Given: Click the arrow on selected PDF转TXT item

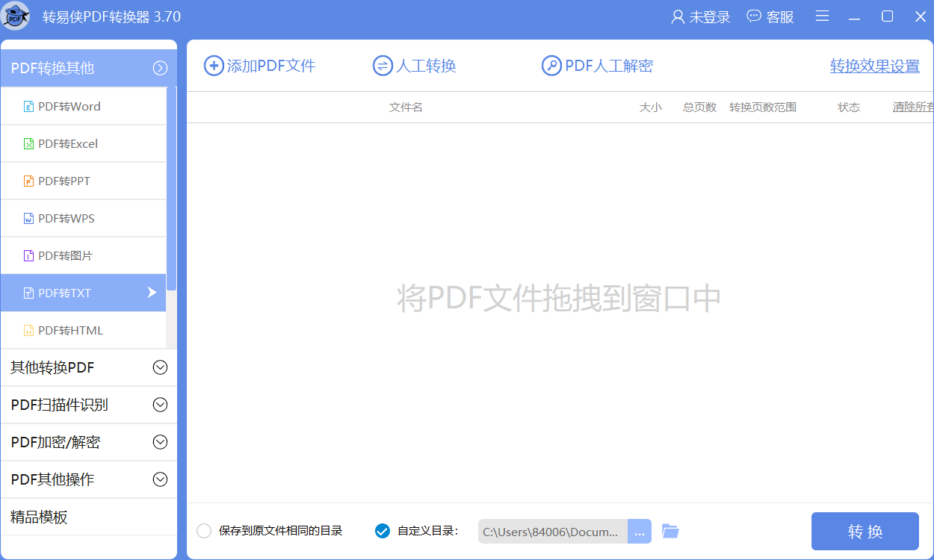Looking at the screenshot, I should pos(152,293).
